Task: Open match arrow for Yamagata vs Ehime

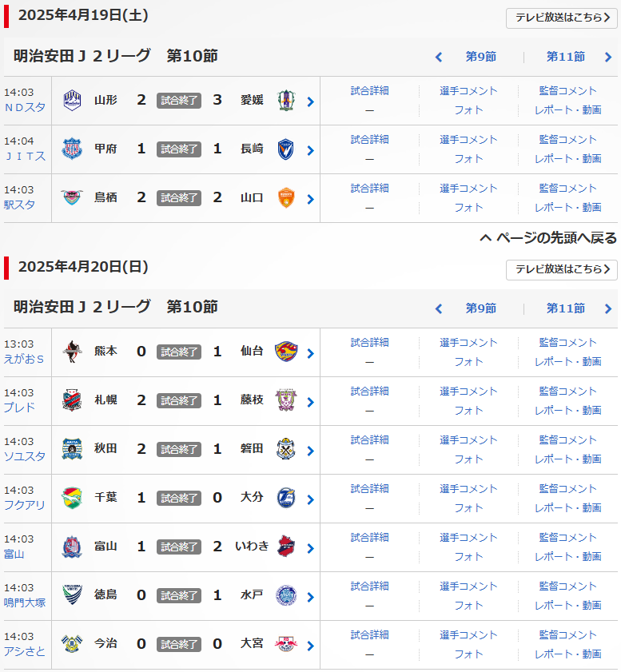Action: click(311, 101)
